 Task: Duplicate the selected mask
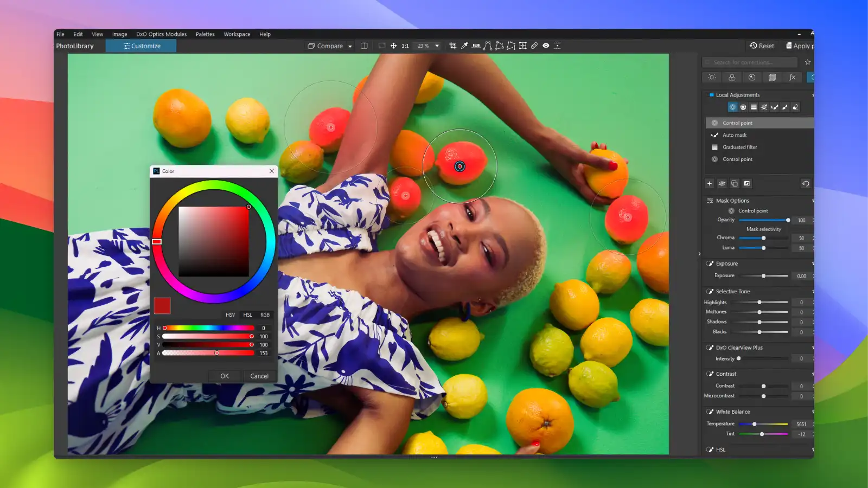pos(734,184)
